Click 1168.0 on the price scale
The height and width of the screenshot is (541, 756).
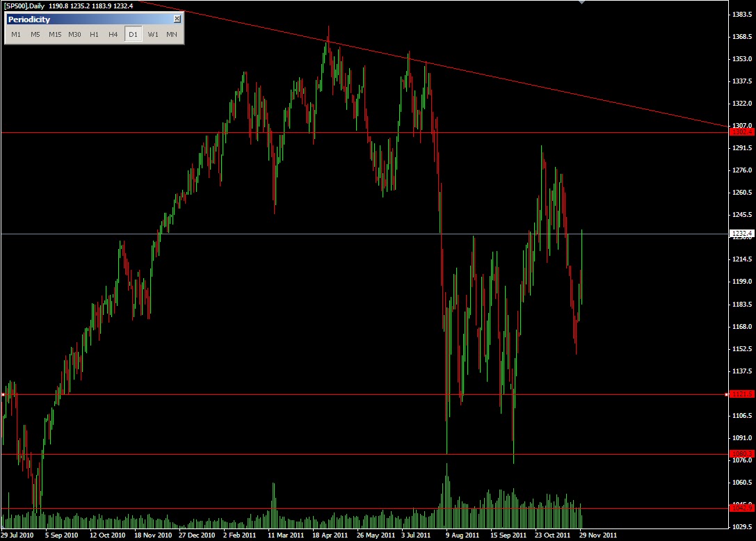[743, 326]
